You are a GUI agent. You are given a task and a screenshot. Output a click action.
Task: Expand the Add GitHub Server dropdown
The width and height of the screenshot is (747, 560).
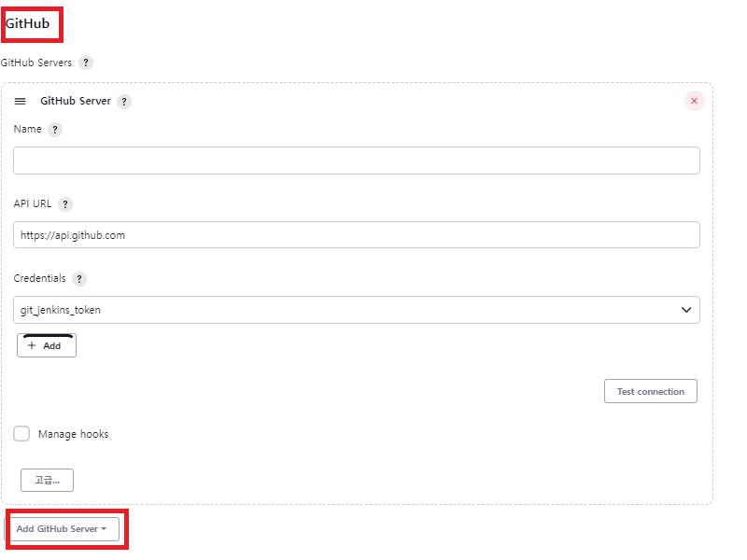pyautogui.click(x=62, y=529)
